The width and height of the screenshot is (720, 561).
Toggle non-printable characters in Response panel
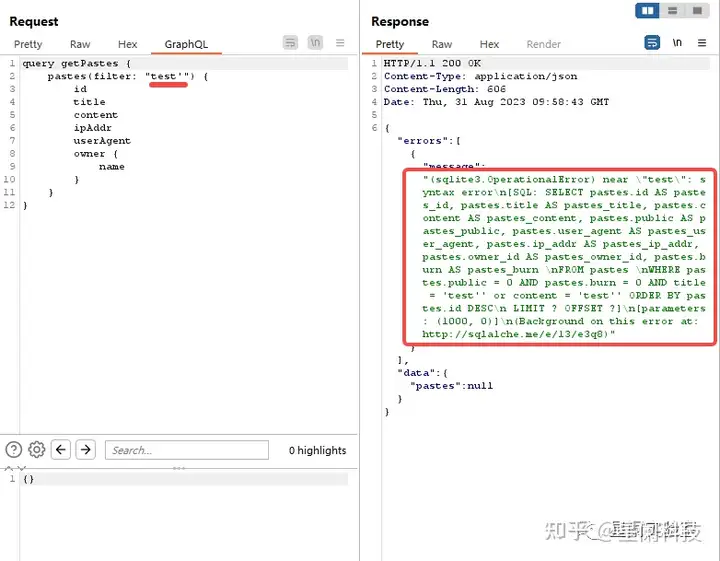pos(677,43)
